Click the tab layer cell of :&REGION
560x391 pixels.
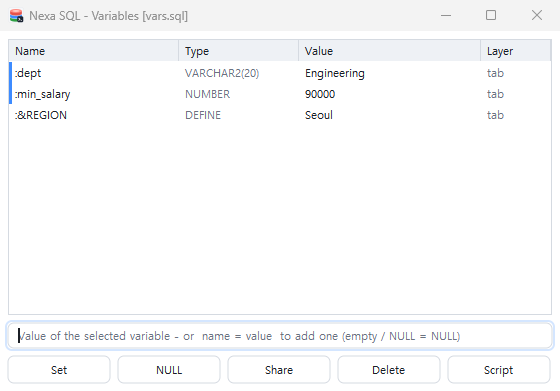tap(495, 115)
